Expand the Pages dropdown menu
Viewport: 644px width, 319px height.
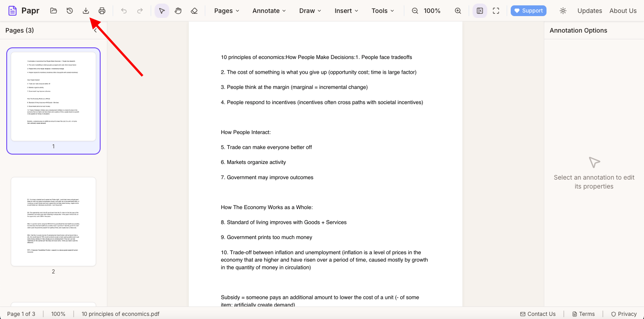(227, 11)
